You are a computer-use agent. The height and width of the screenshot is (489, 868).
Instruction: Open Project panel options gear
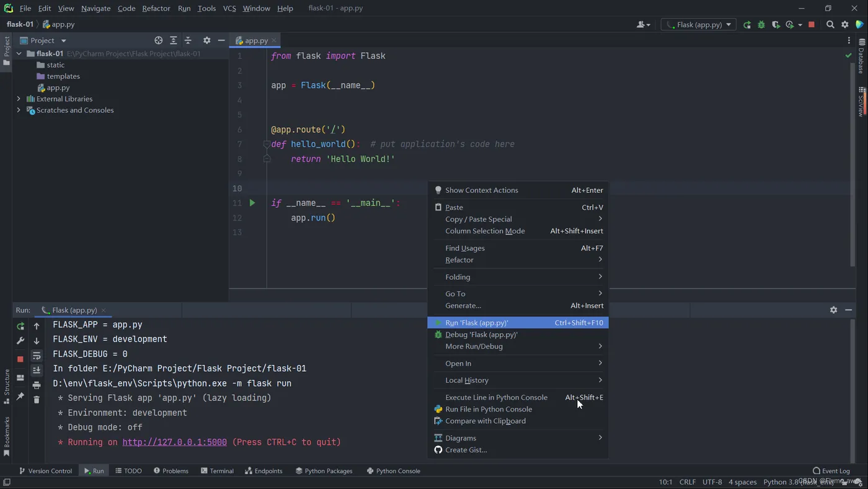coord(207,40)
